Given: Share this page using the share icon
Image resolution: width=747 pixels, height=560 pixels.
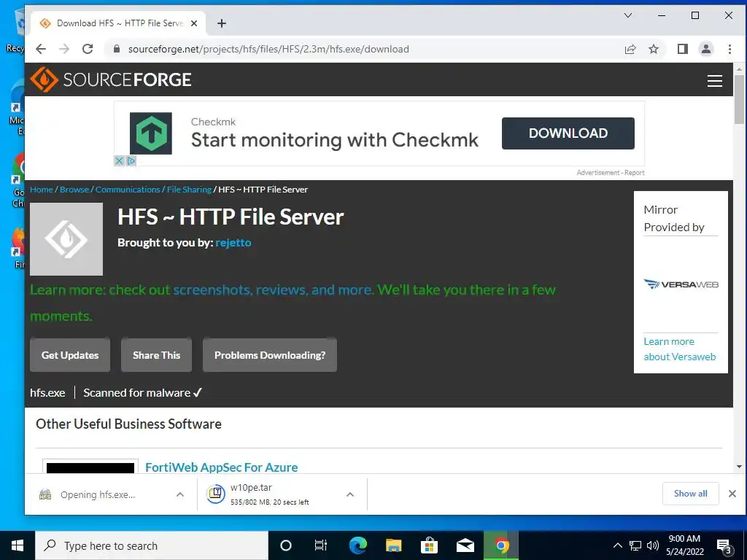Looking at the screenshot, I should [x=630, y=49].
